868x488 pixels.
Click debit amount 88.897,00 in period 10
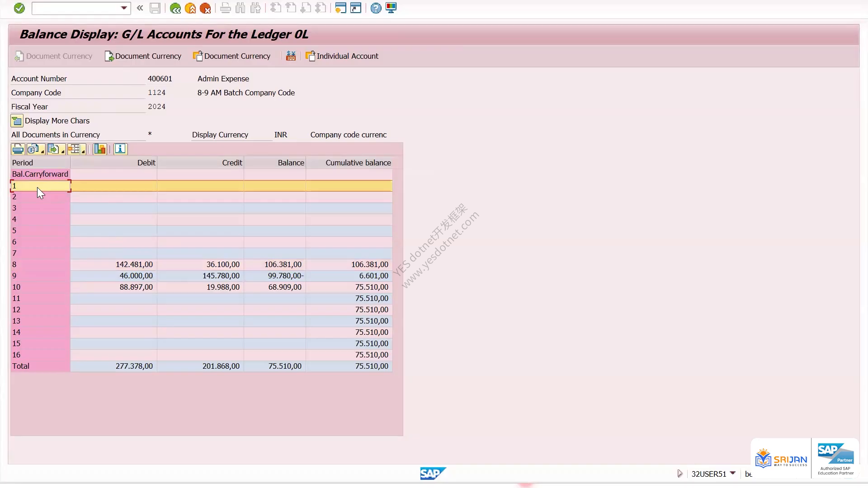(x=136, y=287)
